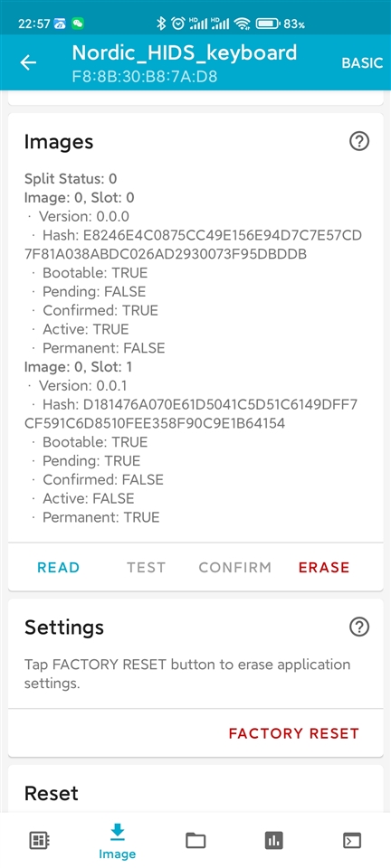Image resolution: width=391 pixels, height=868 pixels.
Task: Open the chip icon tab in bottom navigation
Action: point(39,841)
